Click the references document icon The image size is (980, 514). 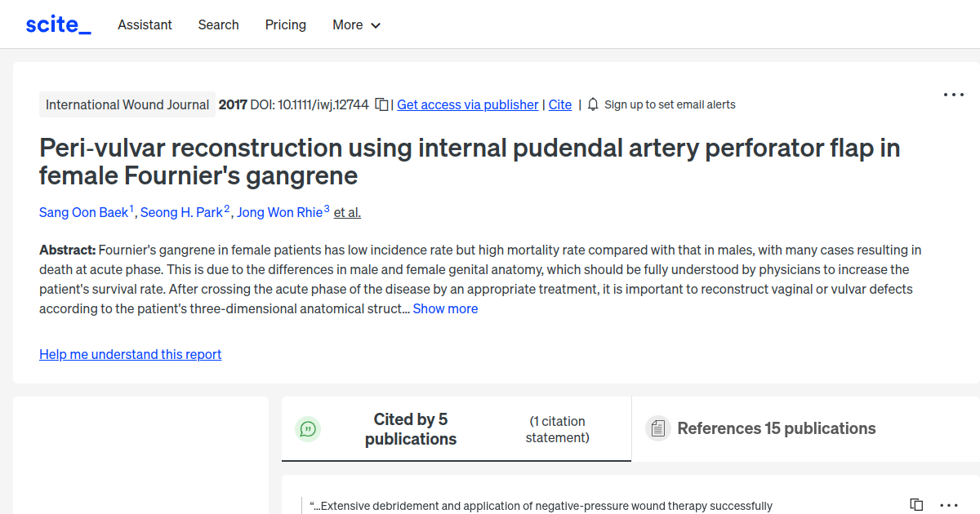coord(657,428)
